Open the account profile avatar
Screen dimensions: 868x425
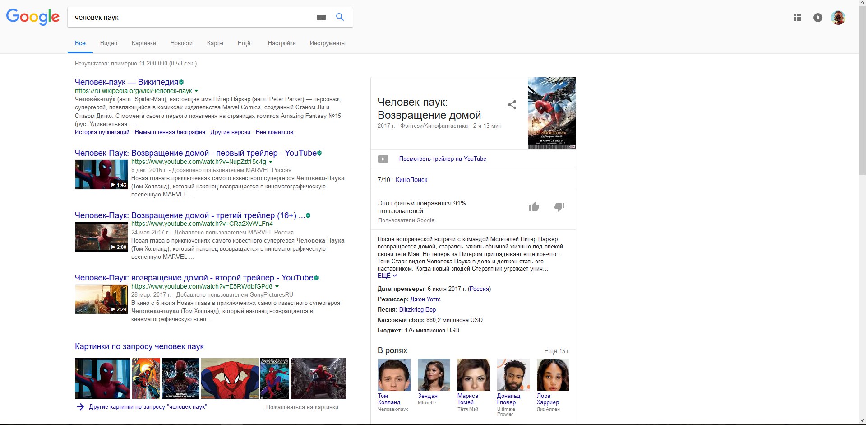tap(838, 18)
